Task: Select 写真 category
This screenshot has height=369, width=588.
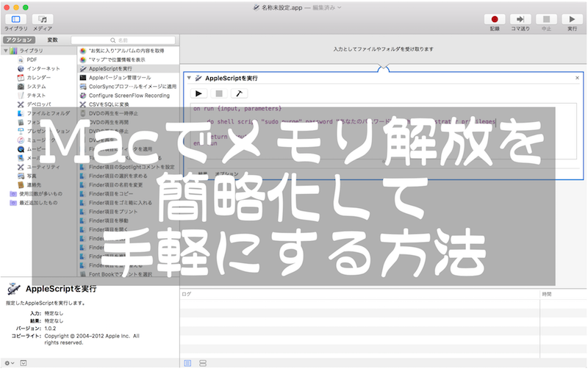Action: tap(32, 176)
